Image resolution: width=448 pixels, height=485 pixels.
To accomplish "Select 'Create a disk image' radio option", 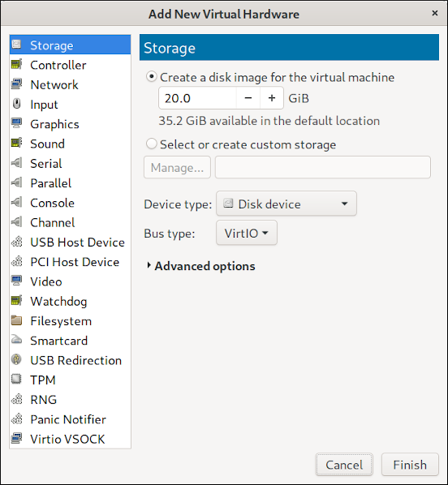I will (152, 77).
